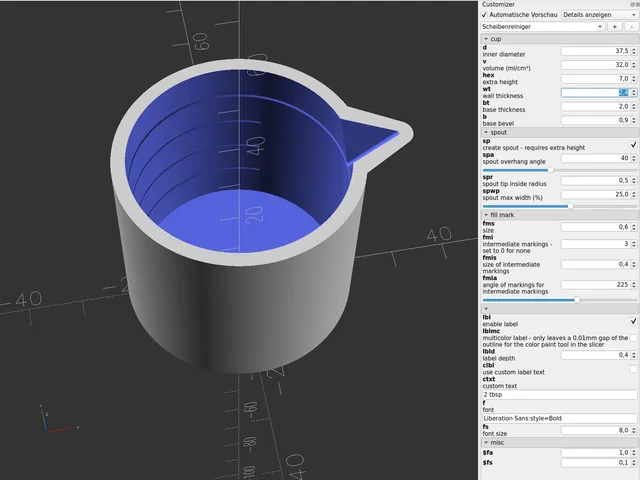This screenshot has width=640, height=480.
Task: Toggle the create spout checkbox
Action: click(x=633, y=144)
